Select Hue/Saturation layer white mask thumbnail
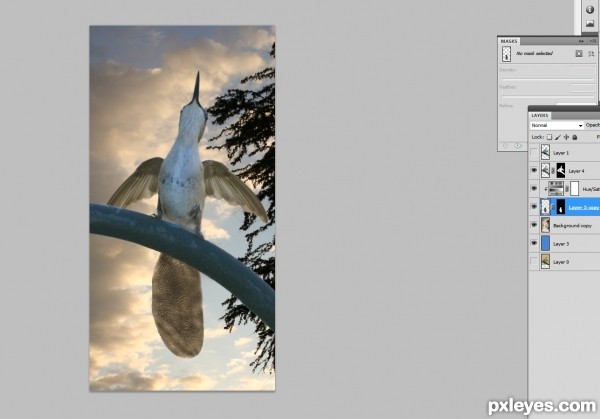The height and width of the screenshot is (419, 600). 574,189
